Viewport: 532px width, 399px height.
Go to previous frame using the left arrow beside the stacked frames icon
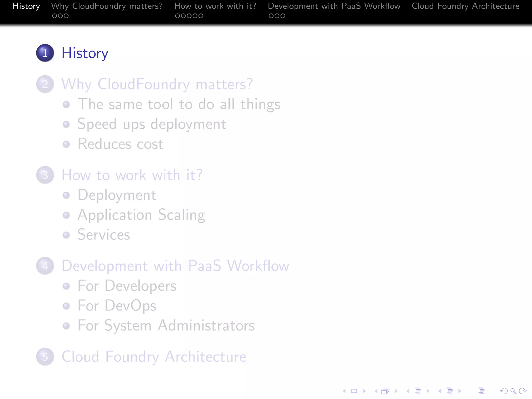(376, 391)
